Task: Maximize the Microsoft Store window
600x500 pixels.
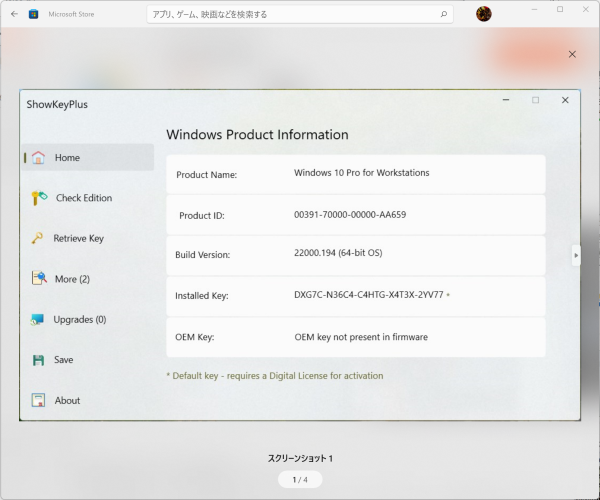Action: click(560, 9)
